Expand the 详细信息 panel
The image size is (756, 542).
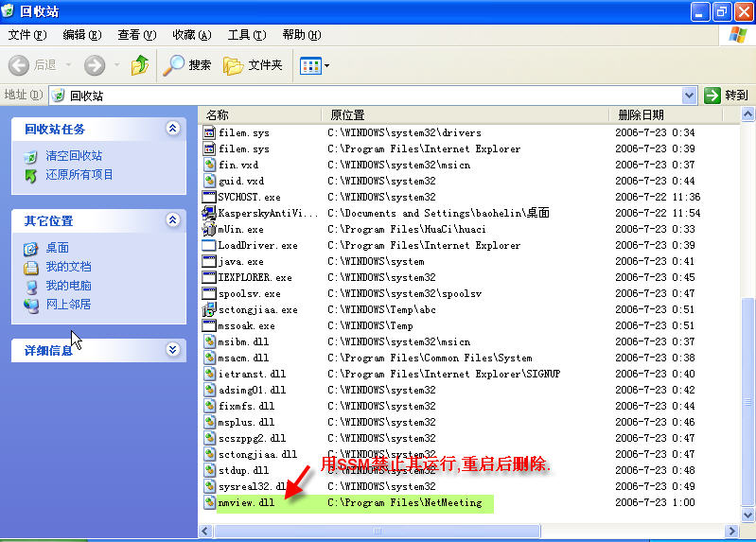[x=172, y=350]
